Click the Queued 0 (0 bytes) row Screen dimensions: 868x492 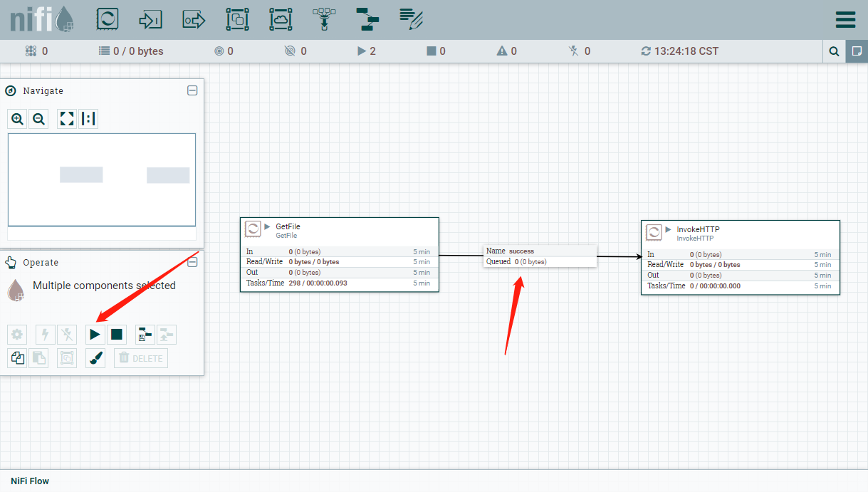pos(540,261)
